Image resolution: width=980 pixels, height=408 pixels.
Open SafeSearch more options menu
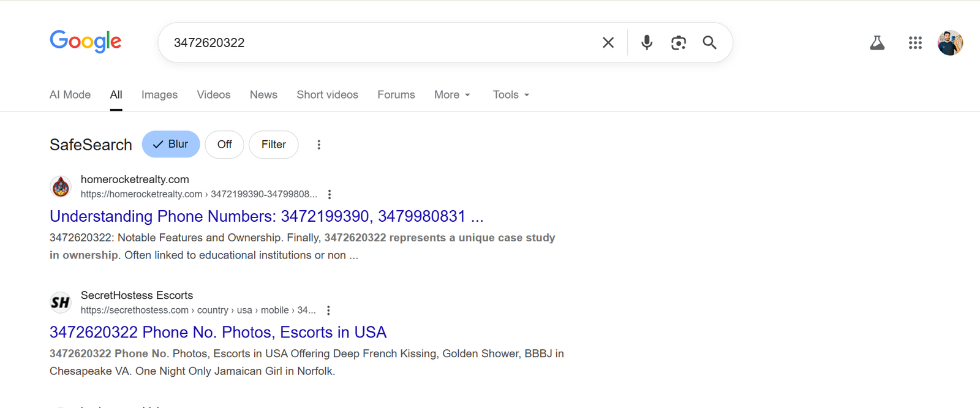(318, 145)
